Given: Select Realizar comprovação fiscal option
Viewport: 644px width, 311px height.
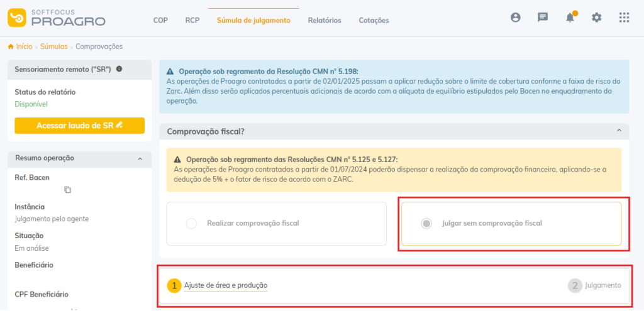Looking at the screenshot, I should click(x=192, y=223).
